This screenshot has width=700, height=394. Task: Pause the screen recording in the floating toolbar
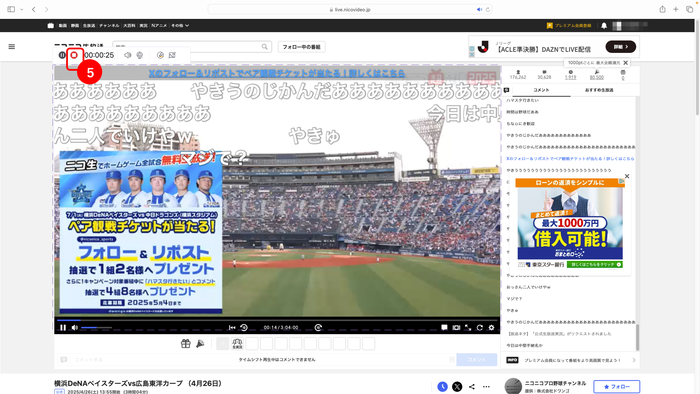pos(62,55)
